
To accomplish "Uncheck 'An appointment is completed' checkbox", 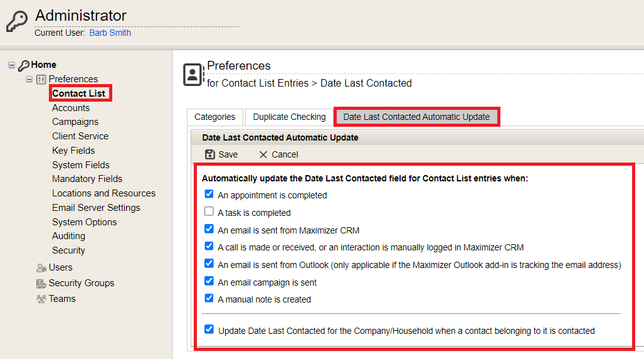I will pos(209,194).
